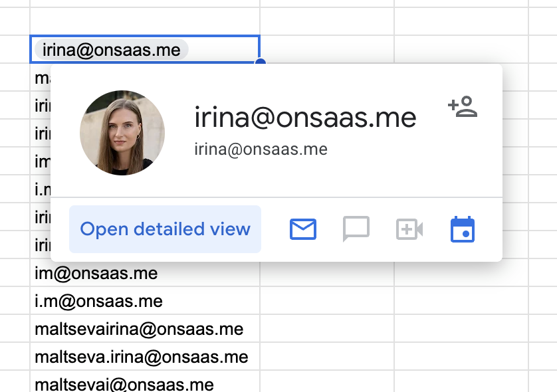This screenshot has width=557, height=392.
Task: Open detailed view of the contact
Action: pyautogui.click(x=166, y=229)
